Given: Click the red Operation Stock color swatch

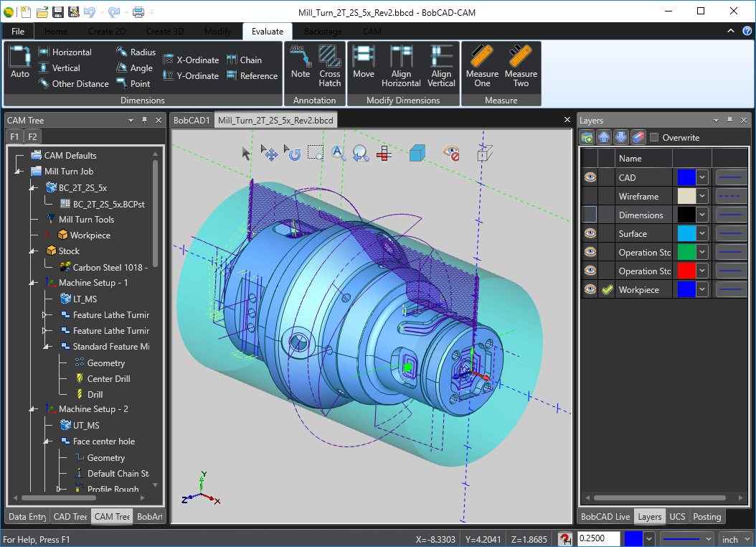Looking at the screenshot, I should [685, 271].
